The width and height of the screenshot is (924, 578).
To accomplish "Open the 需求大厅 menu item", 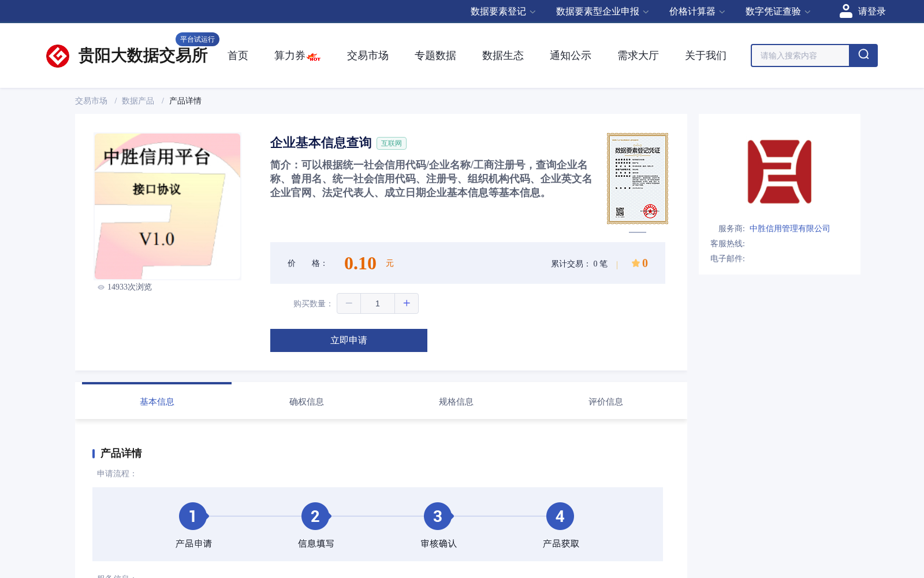I will (638, 55).
